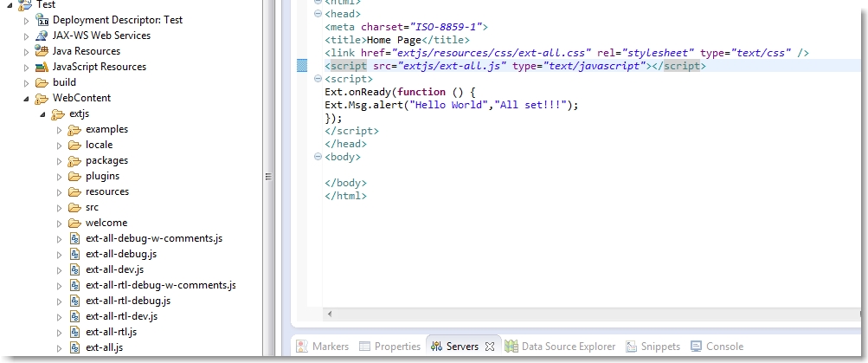Click the WebContent folder icon
Screen dimensions: 868x363
tap(42, 99)
